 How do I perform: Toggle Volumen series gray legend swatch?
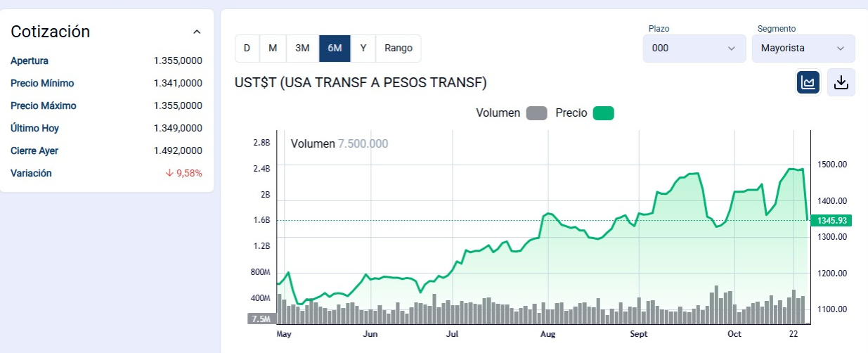(536, 113)
